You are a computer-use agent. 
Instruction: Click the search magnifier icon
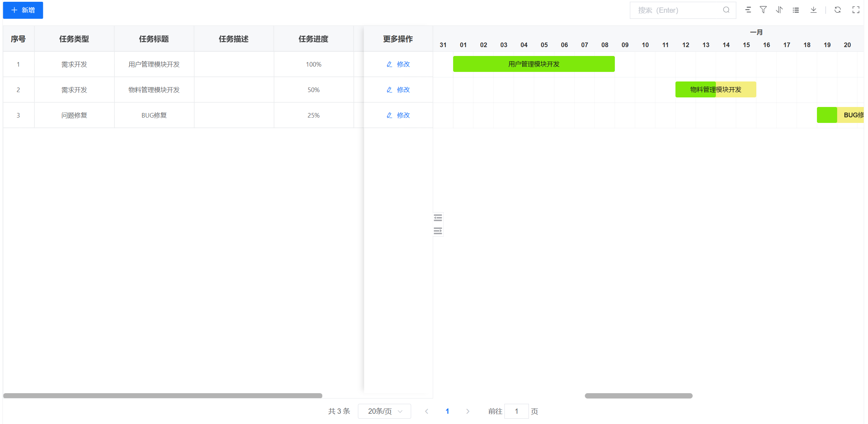726,10
